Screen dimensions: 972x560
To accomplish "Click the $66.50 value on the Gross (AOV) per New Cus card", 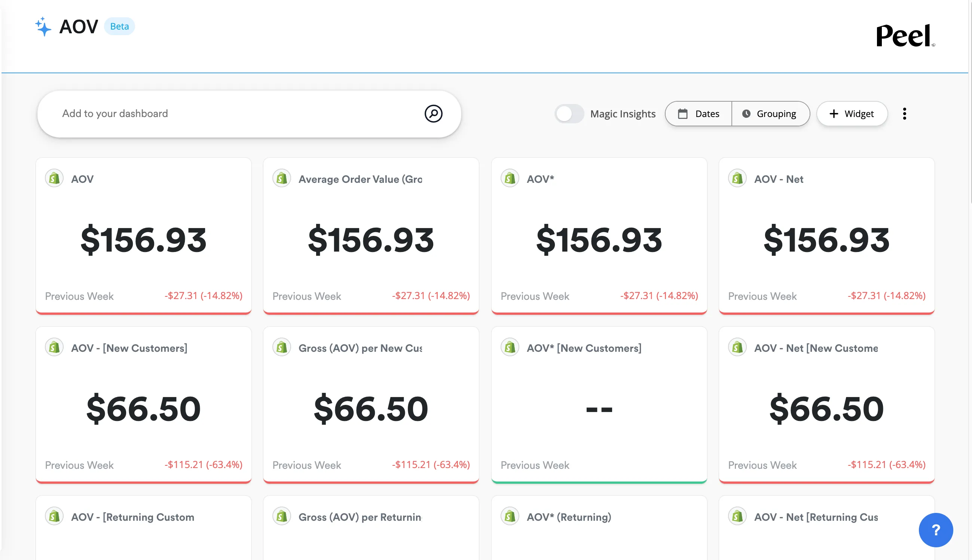I will point(371,409).
